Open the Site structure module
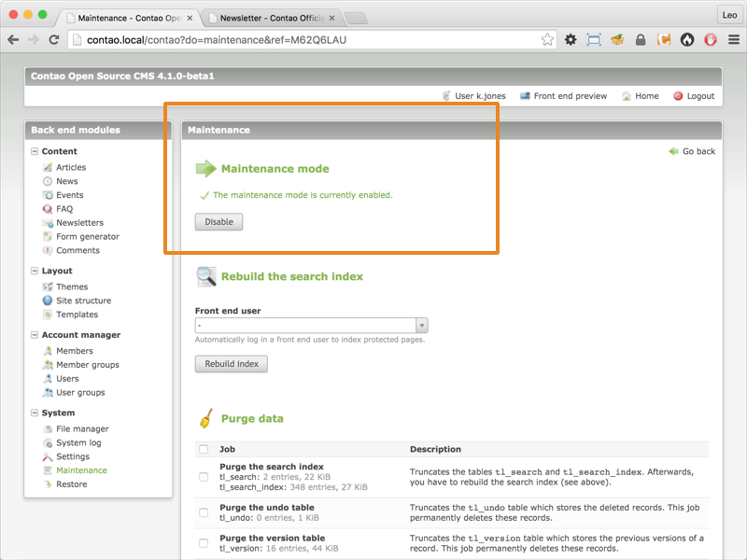The image size is (747, 560). (84, 301)
